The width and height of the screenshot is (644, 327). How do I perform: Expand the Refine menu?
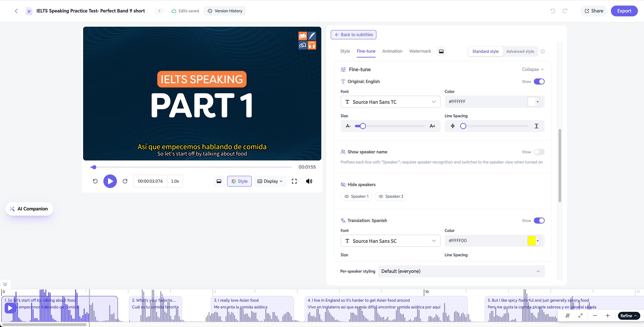pos(629,316)
